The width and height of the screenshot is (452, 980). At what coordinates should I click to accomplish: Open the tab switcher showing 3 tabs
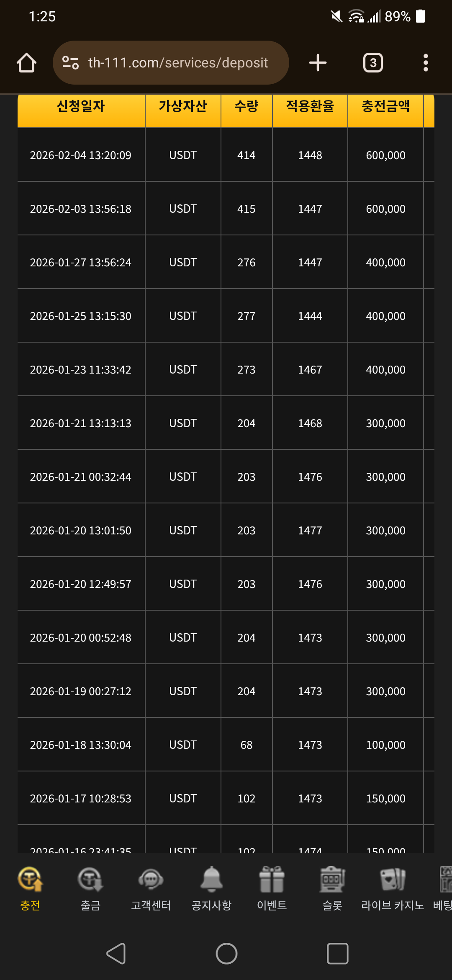(373, 63)
